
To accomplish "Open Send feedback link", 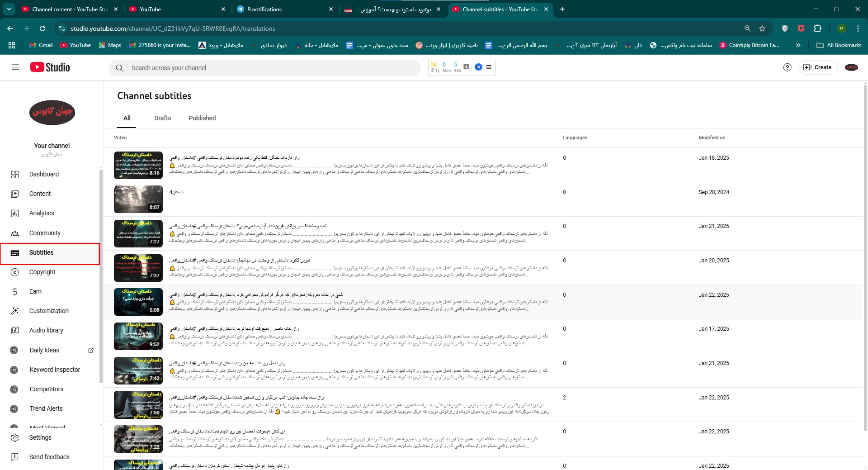I will pyautogui.click(x=49, y=457).
